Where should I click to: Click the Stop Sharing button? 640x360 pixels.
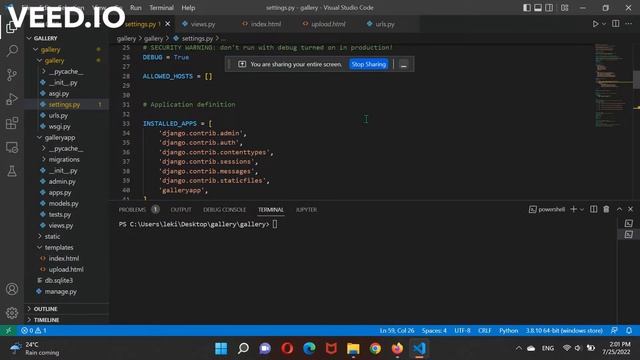369,64
